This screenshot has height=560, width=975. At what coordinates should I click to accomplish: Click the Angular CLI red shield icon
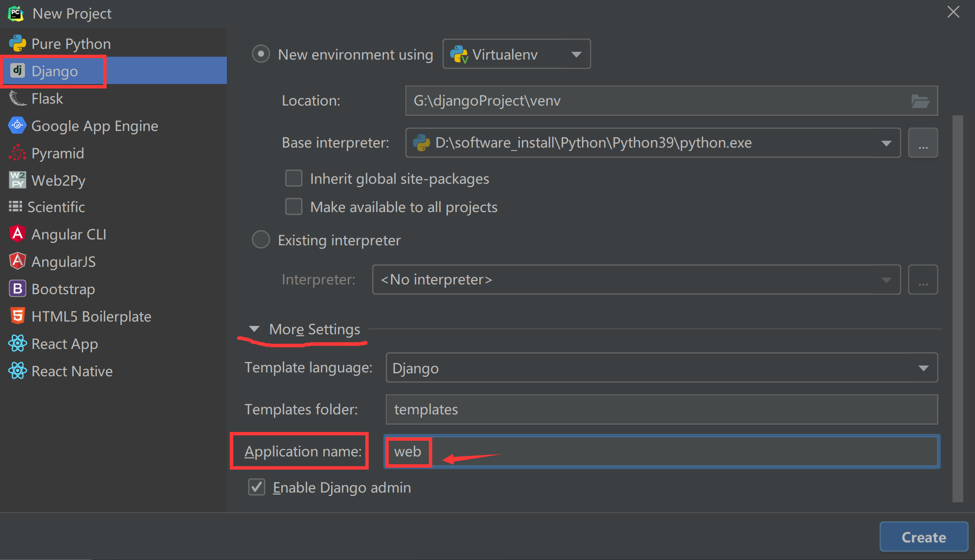click(x=18, y=234)
